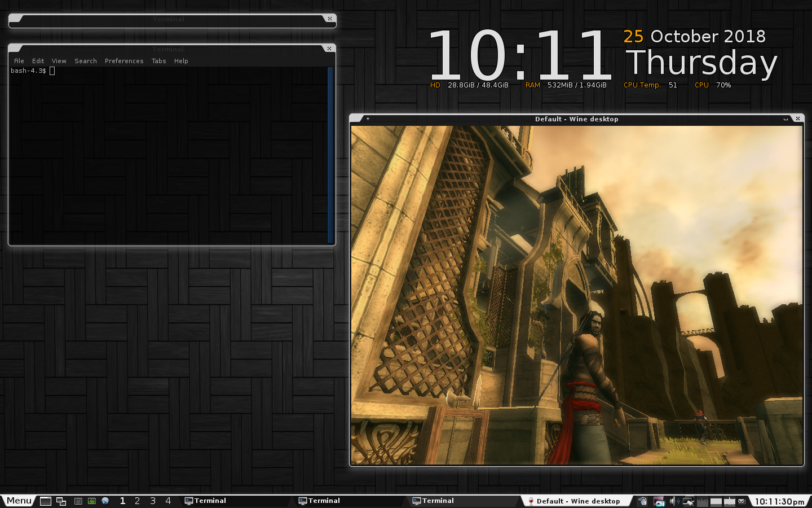Click the '25 October 2018' date text
Image resolution: width=812 pixels, height=508 pixels.
pyautogui.click(x=694, y=37)
